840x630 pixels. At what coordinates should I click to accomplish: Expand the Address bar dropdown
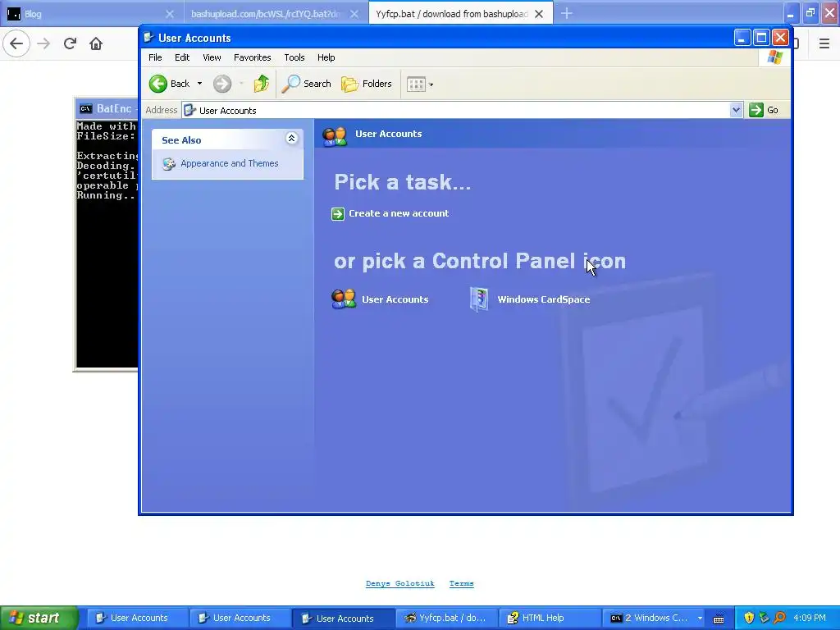click(736, 110)
